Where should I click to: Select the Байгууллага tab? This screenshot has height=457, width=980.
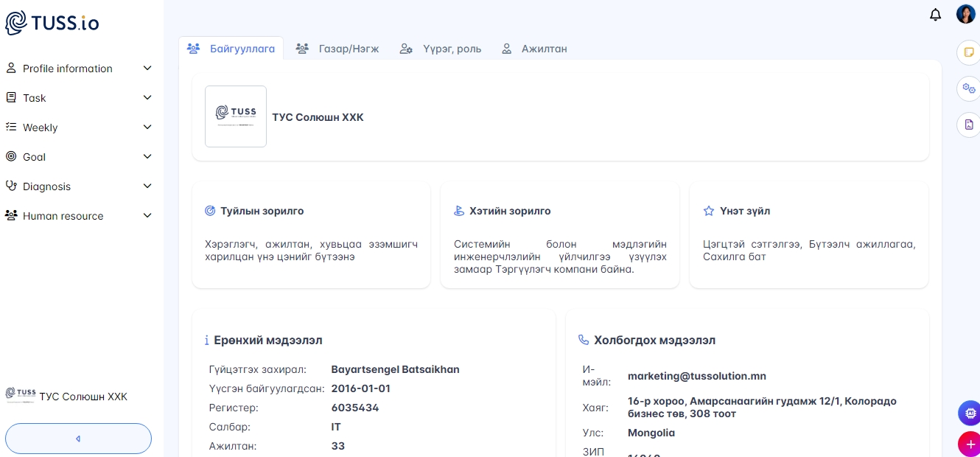click(231, 49)
